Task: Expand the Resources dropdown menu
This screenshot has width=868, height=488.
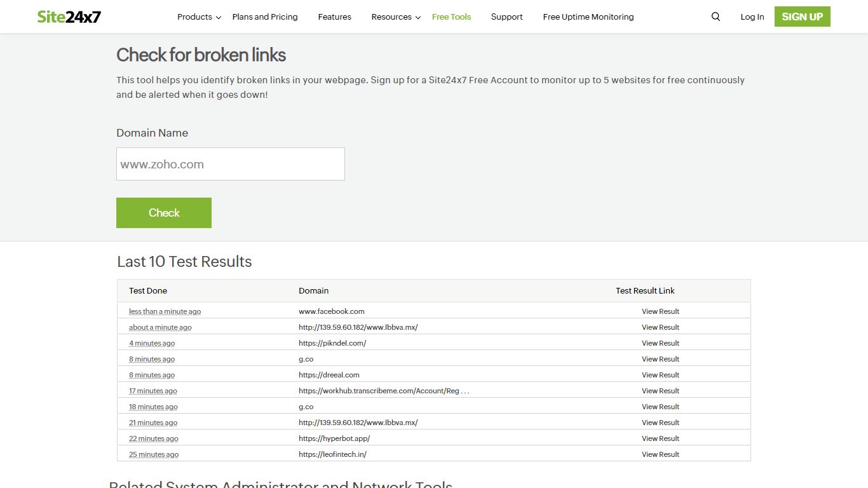Action: click(x=396, y=17)
